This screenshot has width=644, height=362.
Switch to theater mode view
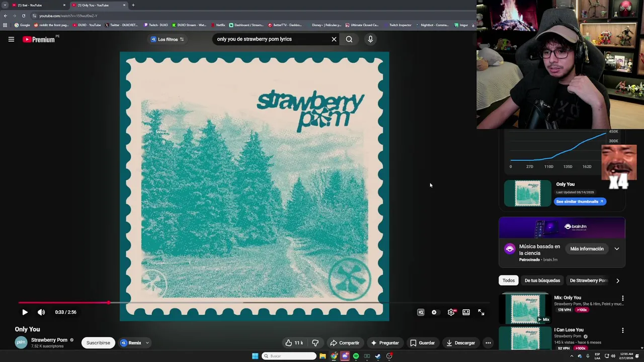tap(466, 312)
